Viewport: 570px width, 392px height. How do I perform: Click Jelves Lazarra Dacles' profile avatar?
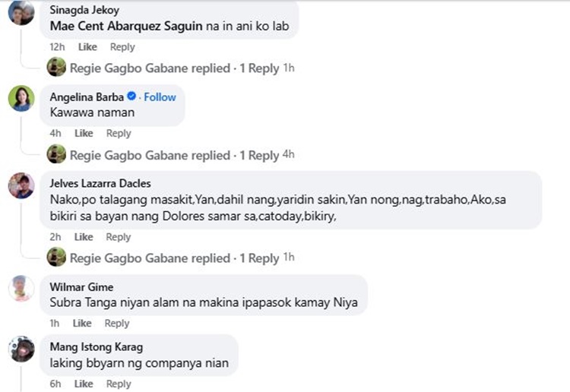[x=21, y=185]
